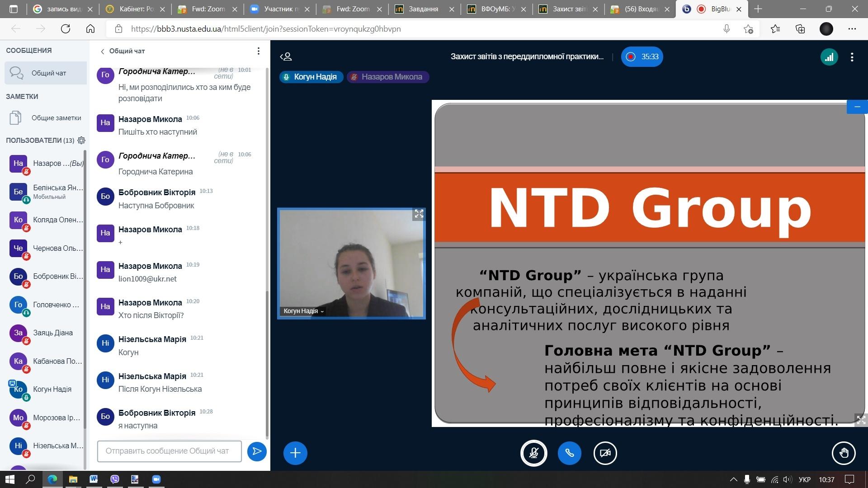Viewport: 868px width, 488px height.
Task: Open Windows Start menu
Action: pos(10,479)
